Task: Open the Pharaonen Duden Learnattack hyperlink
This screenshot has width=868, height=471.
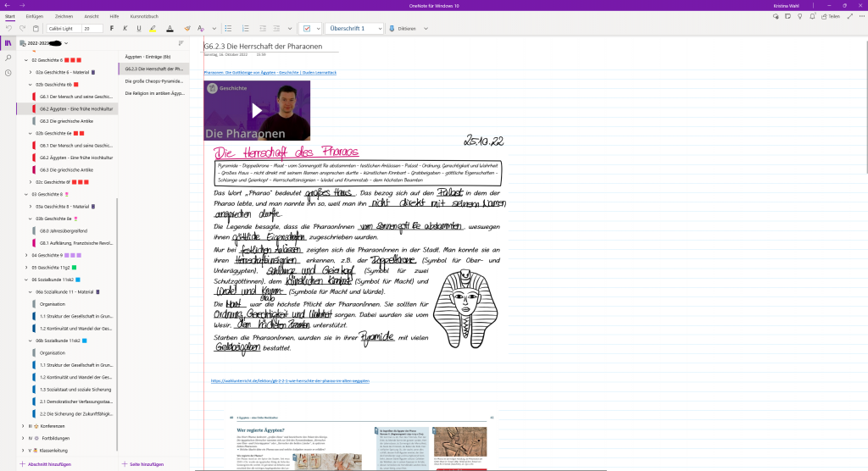Action: [x=270, y=73]
